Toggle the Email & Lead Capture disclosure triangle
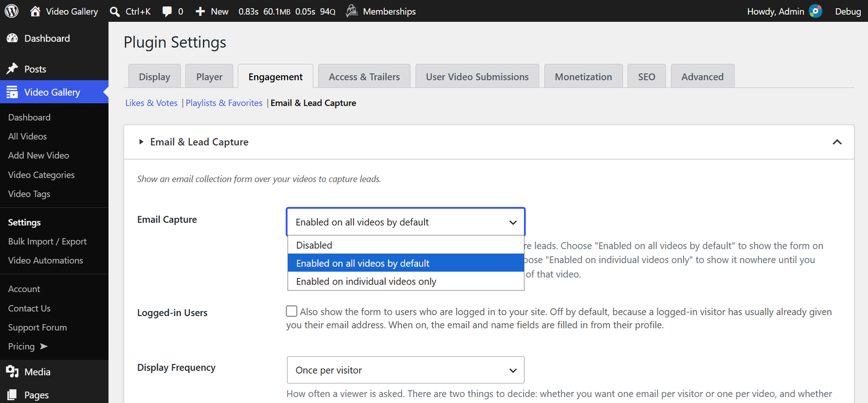Image resolution: width=868 pixels, height=403 pixels. tap(141, 142)
